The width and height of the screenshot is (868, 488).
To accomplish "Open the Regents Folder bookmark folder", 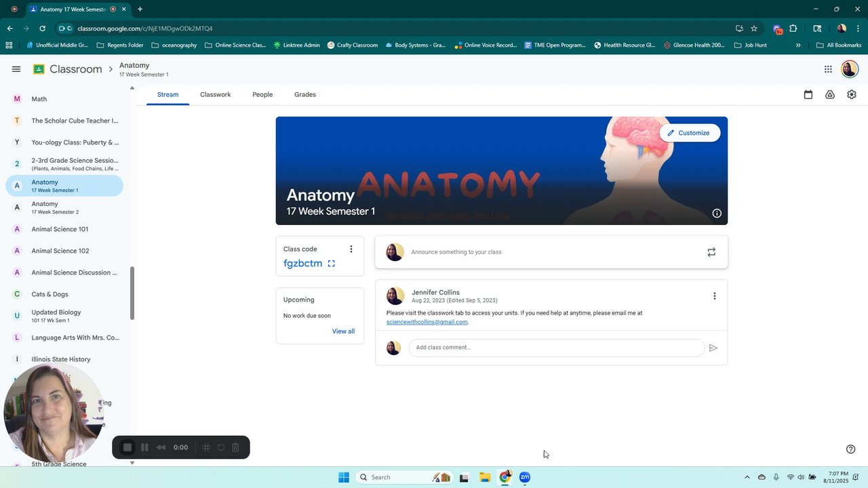I will click(120, 45).
